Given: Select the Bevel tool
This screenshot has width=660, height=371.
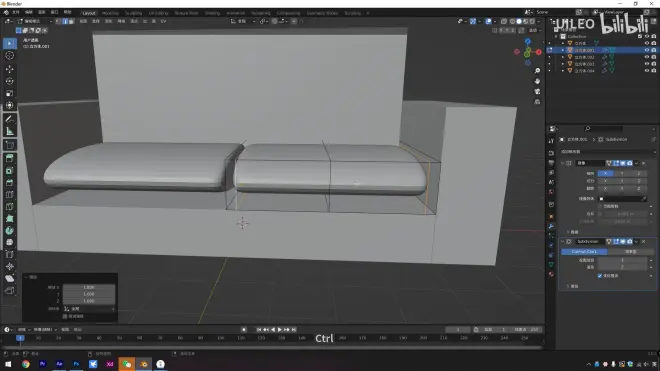Looking at the screenshot, I should pos(10,182).
